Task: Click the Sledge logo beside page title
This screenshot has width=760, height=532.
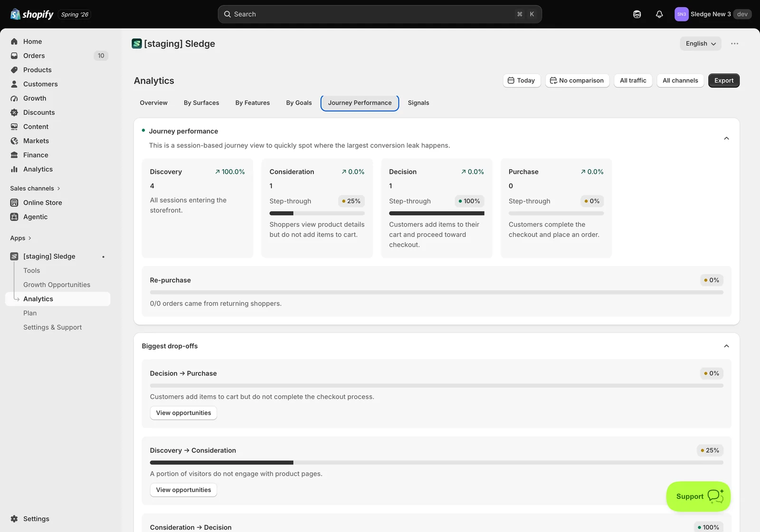Action: (137, 44)
